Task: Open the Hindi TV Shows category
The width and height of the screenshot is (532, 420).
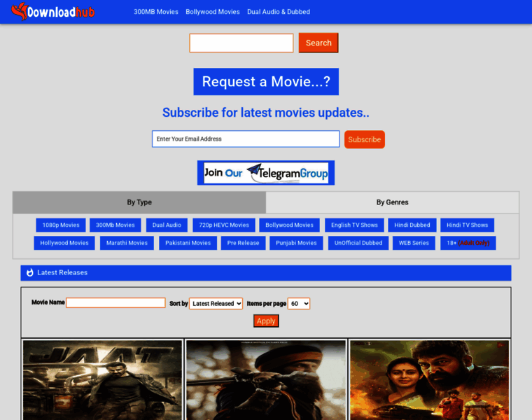Action: (467, 225)
